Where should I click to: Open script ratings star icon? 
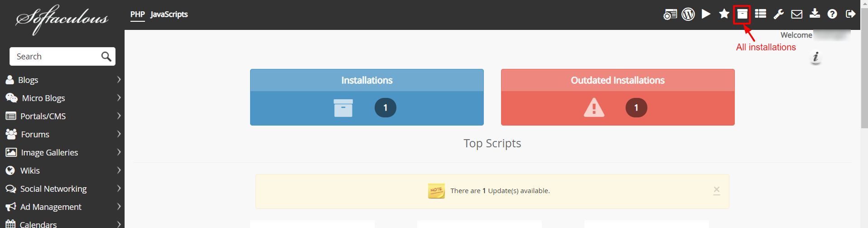(724, 14)
